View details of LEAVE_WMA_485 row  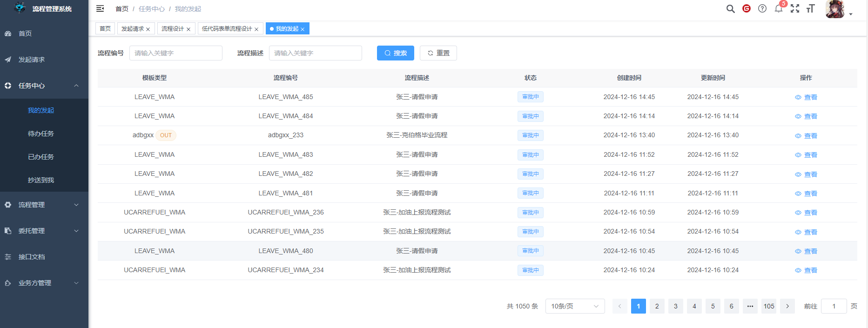click(x=806, y=97)
